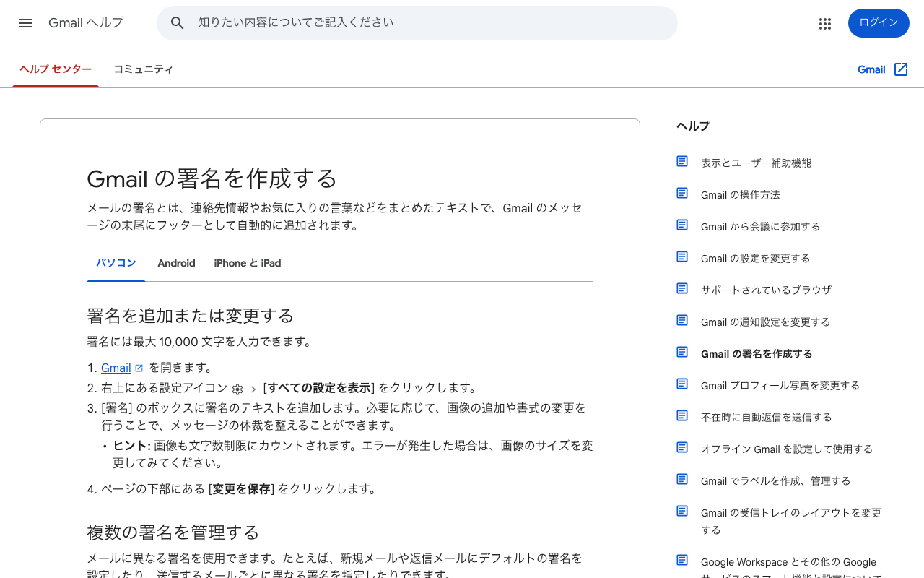Viewport: 924px width, 578px height.
Task: Click the article icon beside Gmail の署名を作成する
Action: point(682,352)
